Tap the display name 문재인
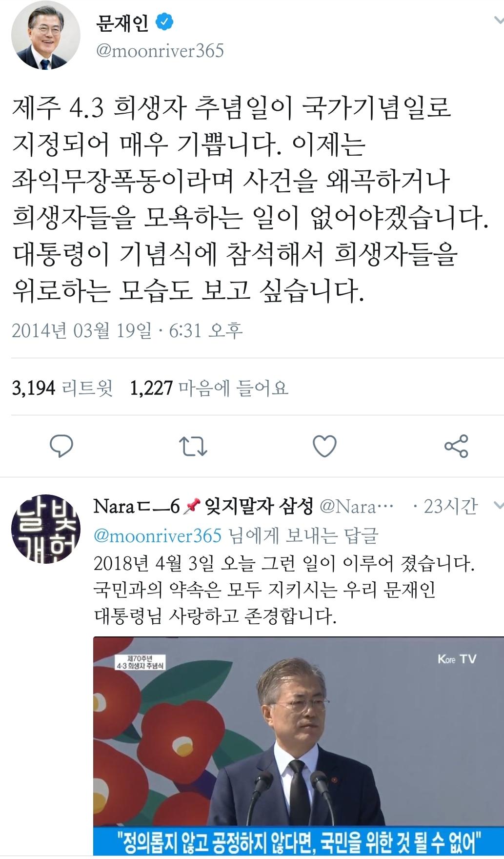 coord(122,22)
